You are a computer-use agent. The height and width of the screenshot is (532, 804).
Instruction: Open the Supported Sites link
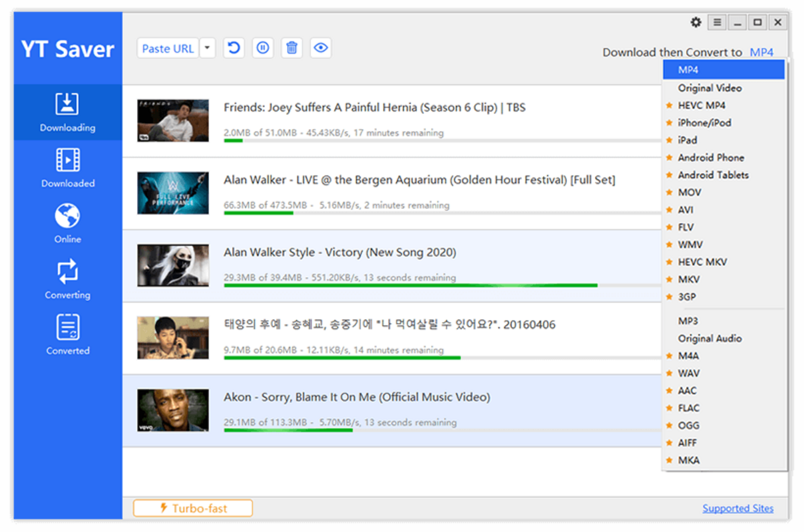(x=737, y=507)
